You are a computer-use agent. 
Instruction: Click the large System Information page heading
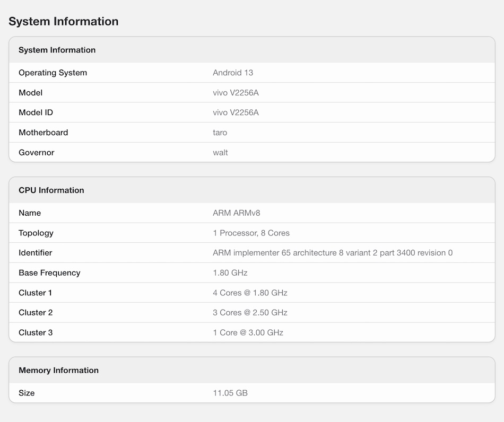click(63, 21)
